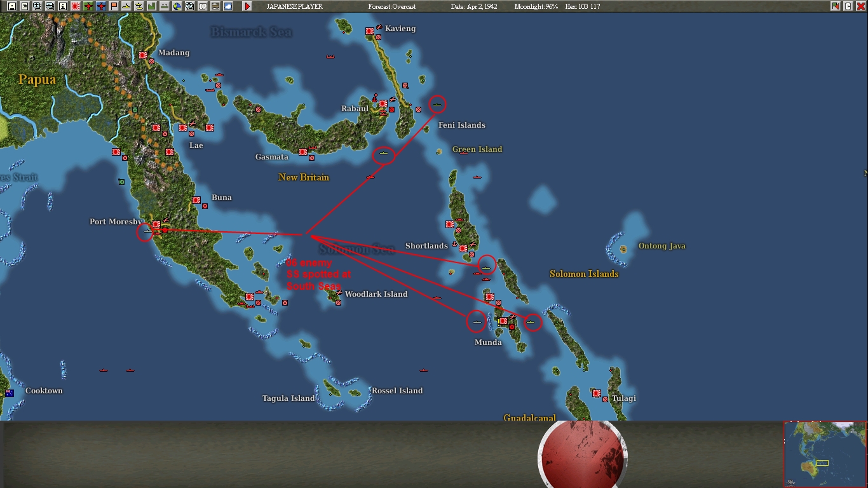Select the Japanese base flag at Gasmata

[x=303, y=152]
